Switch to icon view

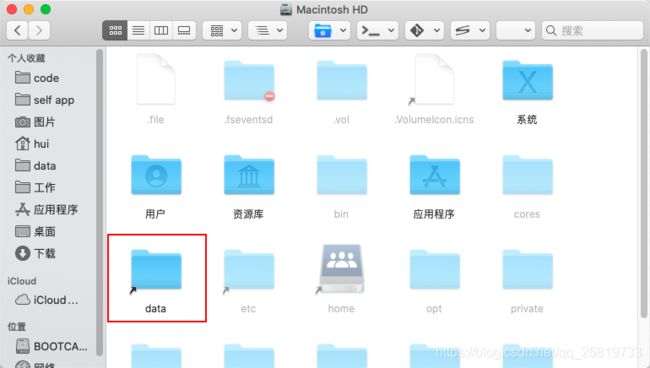coord(115,31)
